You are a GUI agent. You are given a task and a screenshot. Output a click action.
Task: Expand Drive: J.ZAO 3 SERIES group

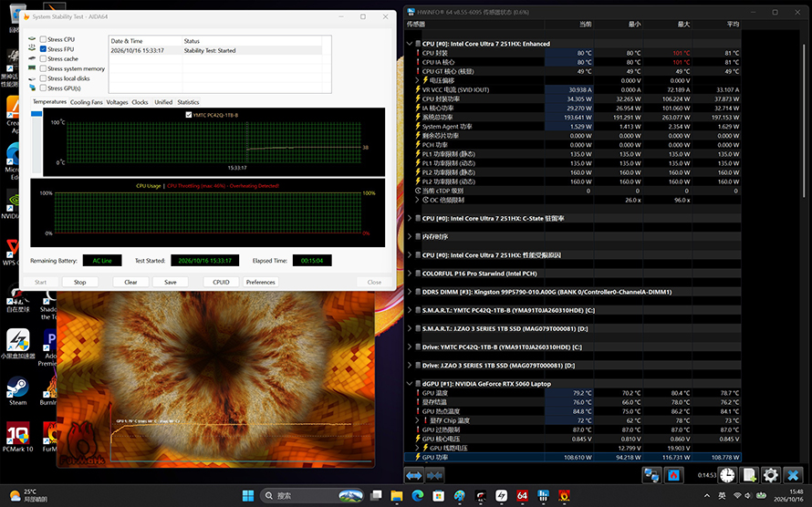pos(410,366)
